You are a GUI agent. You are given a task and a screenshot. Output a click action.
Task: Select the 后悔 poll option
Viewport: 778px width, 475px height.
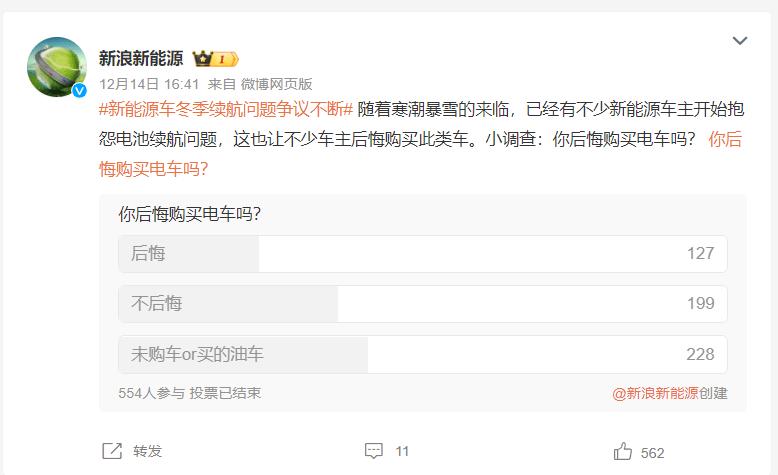click(x=422, y=254)
